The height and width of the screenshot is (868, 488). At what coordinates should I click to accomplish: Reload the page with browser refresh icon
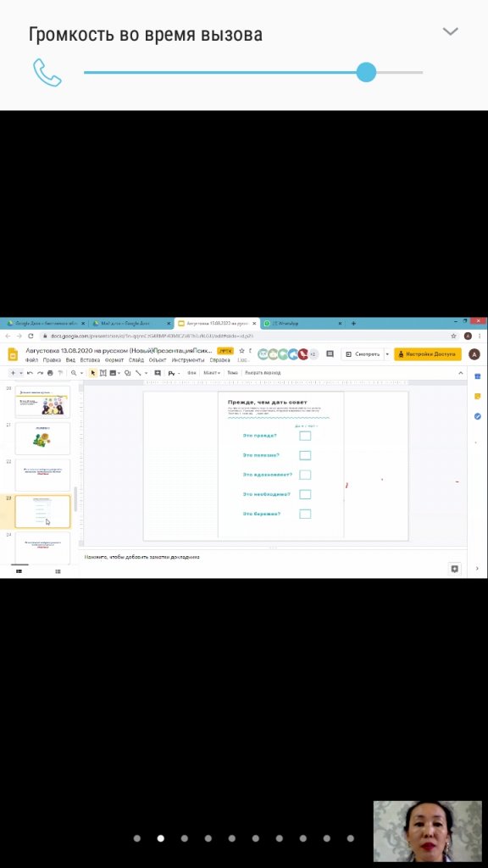(30, 336)
